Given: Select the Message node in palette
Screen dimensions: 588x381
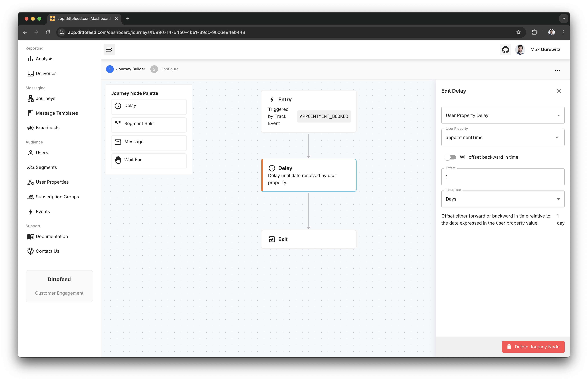Looking at the screenshot, I should click(x=149, y=142).
